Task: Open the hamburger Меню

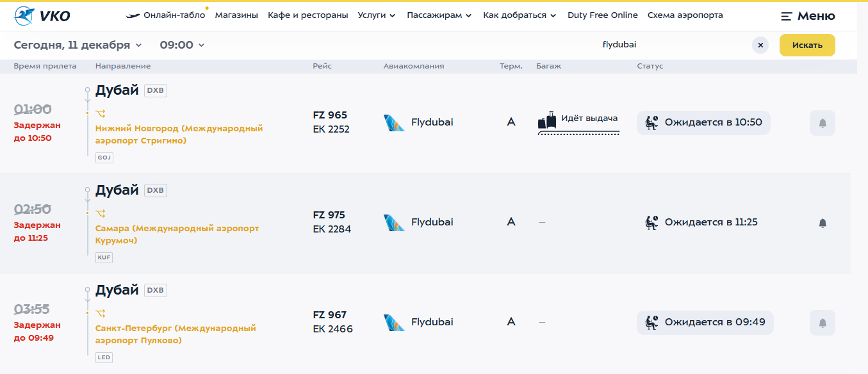Action: click(808, 16)
